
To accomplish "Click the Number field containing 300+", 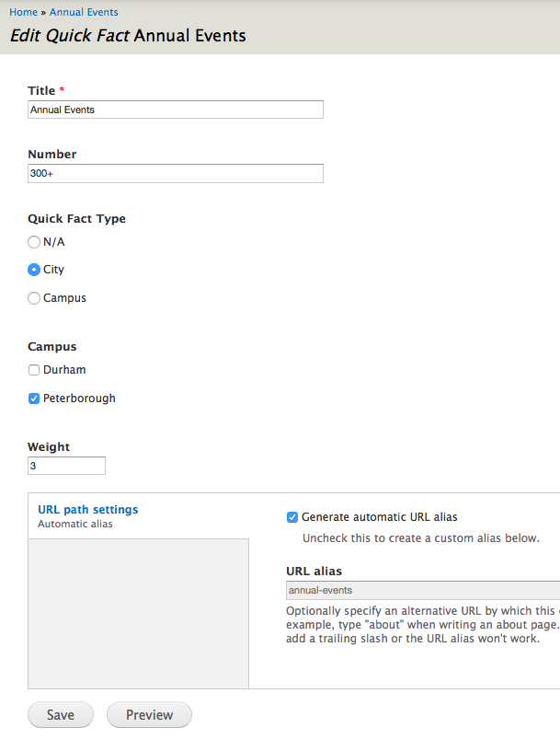I will click(x=176, y=173).
